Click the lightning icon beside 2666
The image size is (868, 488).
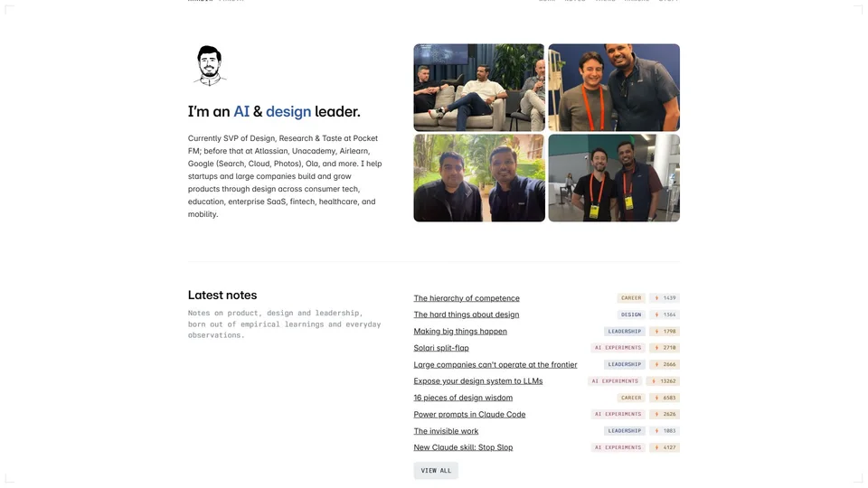click(656, 364)
